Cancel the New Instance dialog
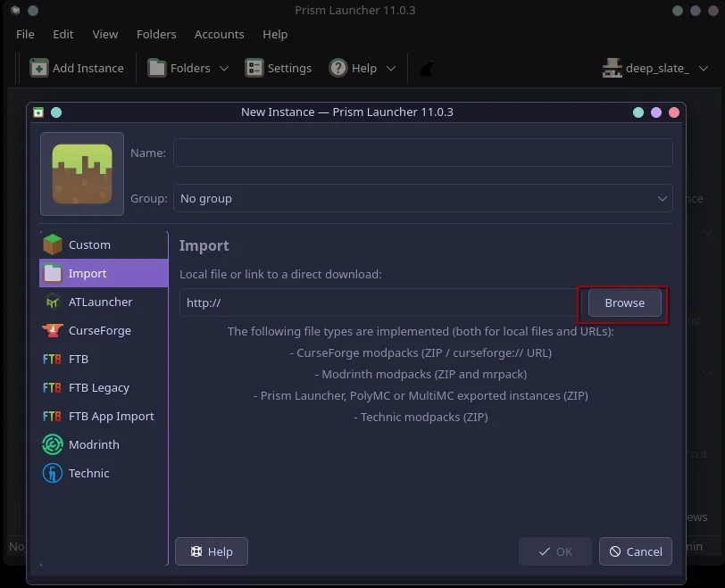Viewport: 725px width, 588px height. (636, 551)
